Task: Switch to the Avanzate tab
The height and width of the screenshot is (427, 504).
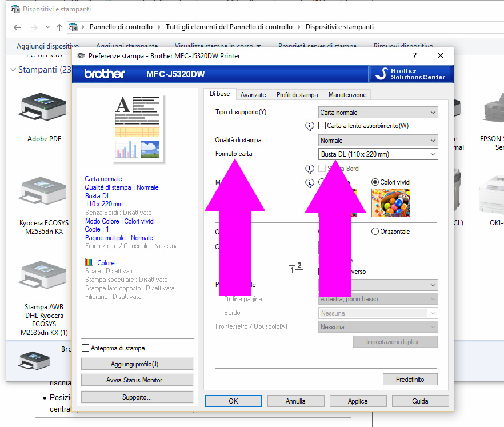Action: (x=253, y=95)
